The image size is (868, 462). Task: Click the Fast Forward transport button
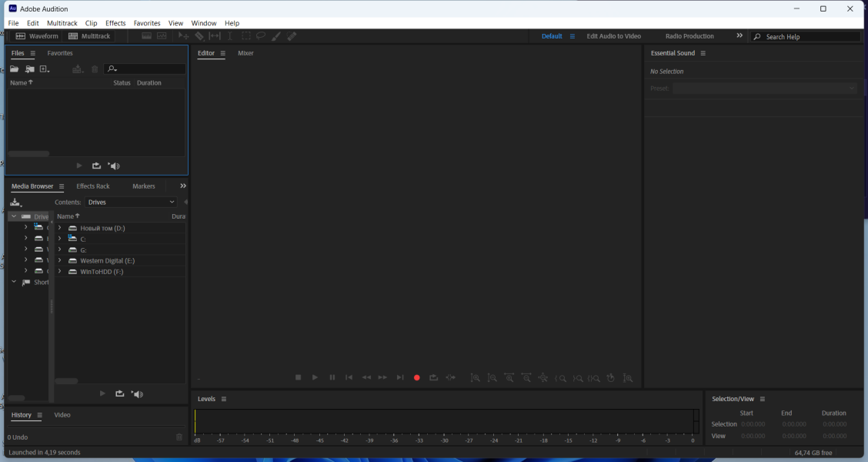coord(382,377)
